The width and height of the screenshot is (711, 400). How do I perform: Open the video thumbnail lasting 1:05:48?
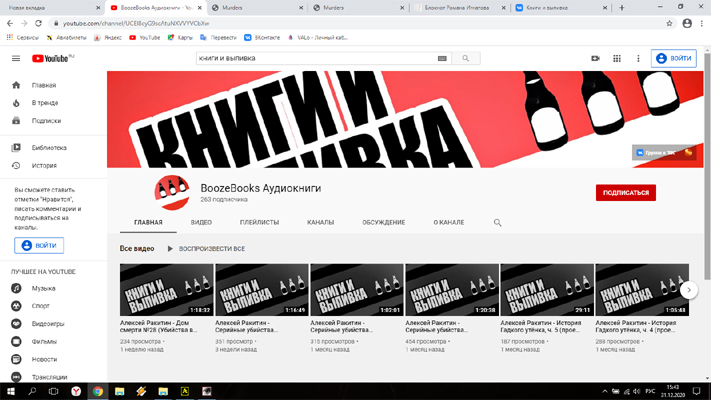click(642, 290)
